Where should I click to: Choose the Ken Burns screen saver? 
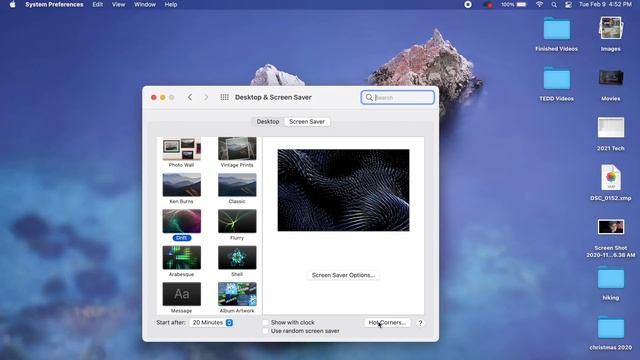point(182,189)
